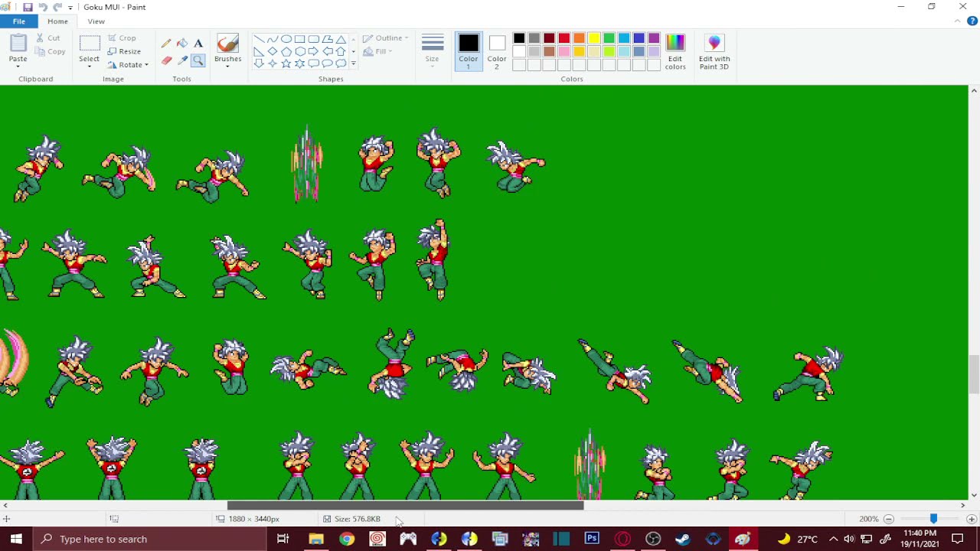This screenshot has width=980, height=551.
Task: Open the File menu
Action: [18, 21]
